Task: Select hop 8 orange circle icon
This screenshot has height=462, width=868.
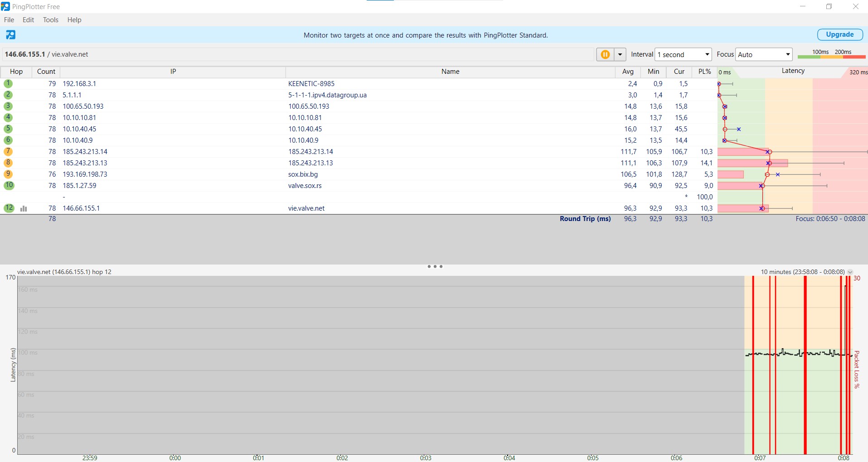Action: point(8,163)
